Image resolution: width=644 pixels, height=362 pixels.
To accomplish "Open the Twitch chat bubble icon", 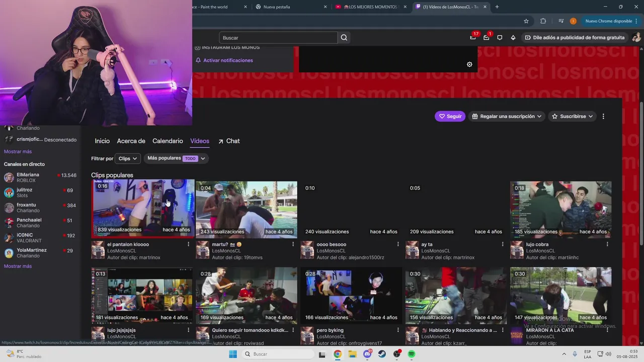I will 500,37.
